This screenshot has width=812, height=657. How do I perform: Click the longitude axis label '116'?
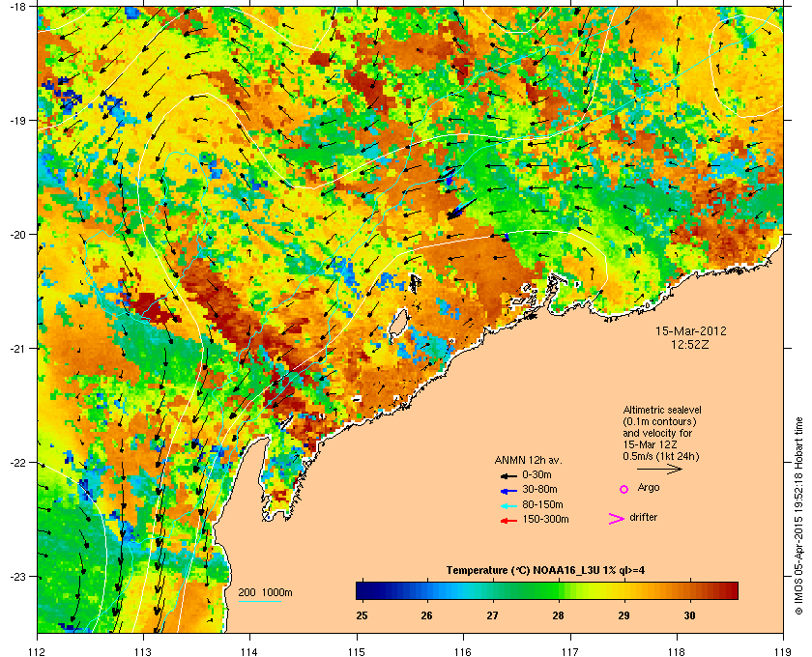point(463,651)
